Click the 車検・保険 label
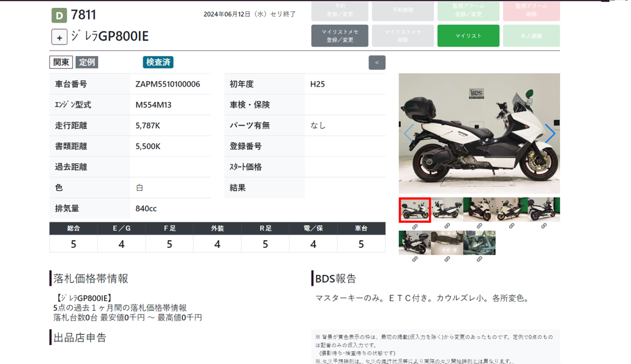Viewport: 631px width, 364px height. tap(250, 105)
